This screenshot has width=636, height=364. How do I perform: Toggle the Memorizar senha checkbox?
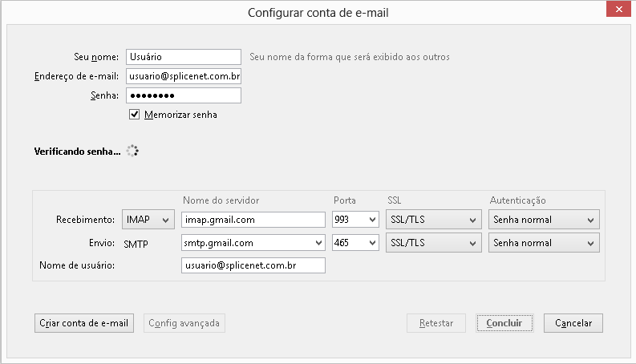pyautogui.click(x=134, y=115)
